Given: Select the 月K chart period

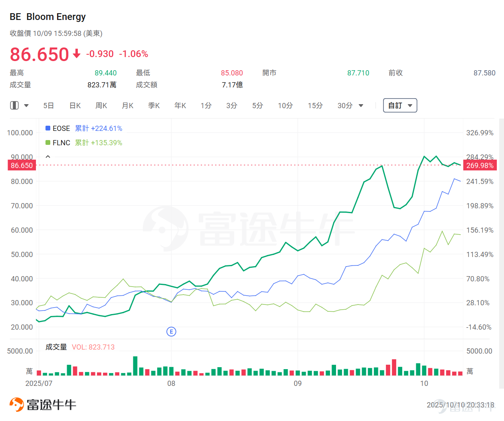Looking at the screenshot, I should point(128,105).
